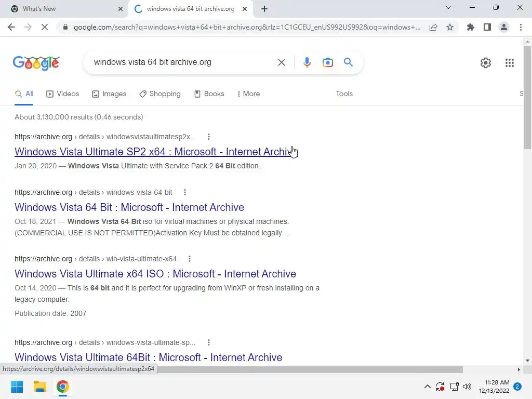Open a new browser tab
Viewport: 532px width, 399px height.
tap(264, 9)
